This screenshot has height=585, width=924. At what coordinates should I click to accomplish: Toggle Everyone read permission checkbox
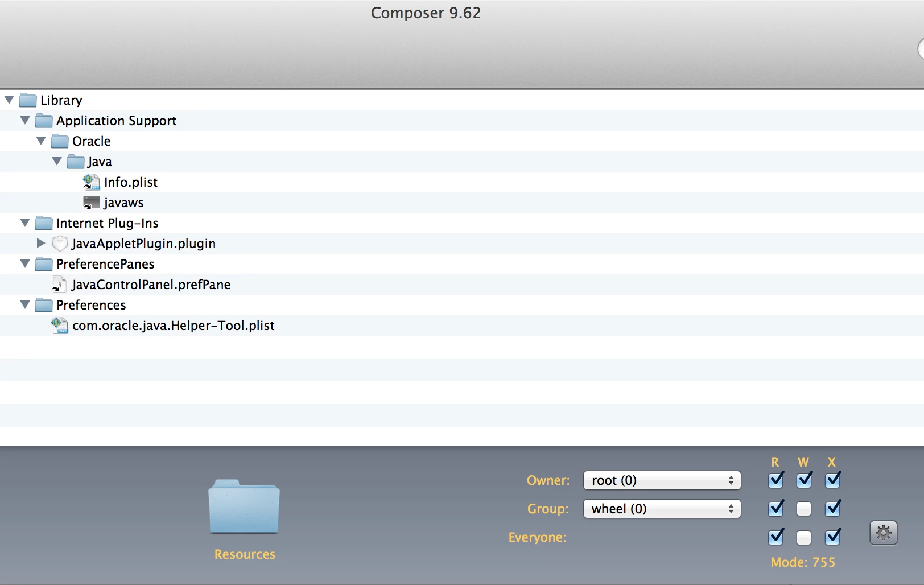click(x=775, y=537)
